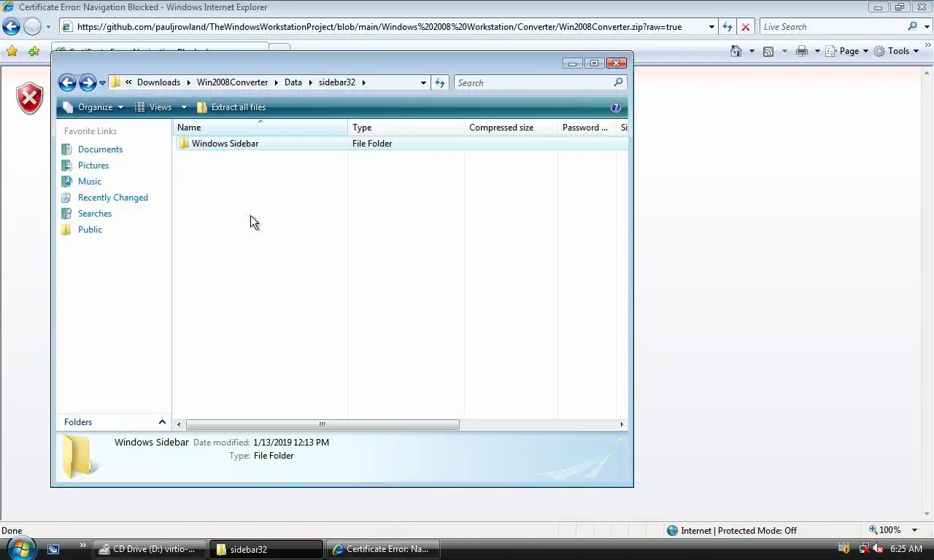Open the Views menu button
Image resolution: width=934 pixels, height=560 pixels.
pos(154,107)
